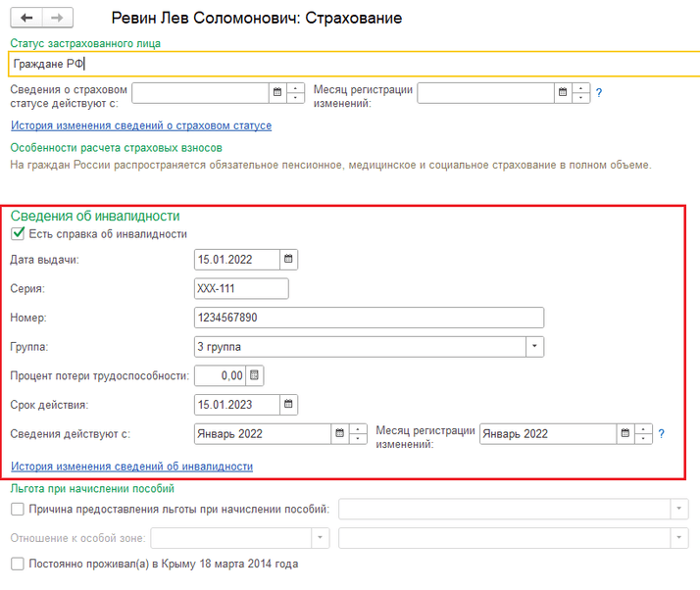Open calendar for Дата выдачи field
Viewport: 700px width, 590px height.
tap(288, 260)
